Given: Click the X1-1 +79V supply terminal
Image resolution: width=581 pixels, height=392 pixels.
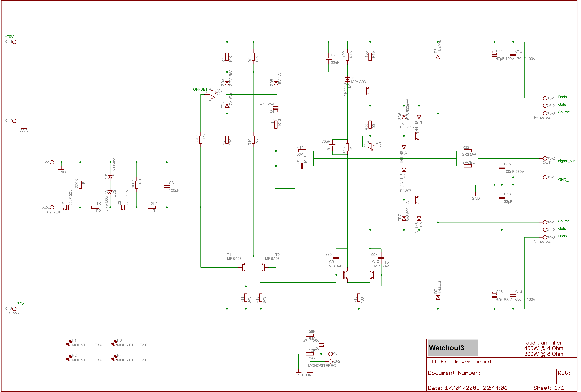Looking at the screenshot, I should click(14, 42).
